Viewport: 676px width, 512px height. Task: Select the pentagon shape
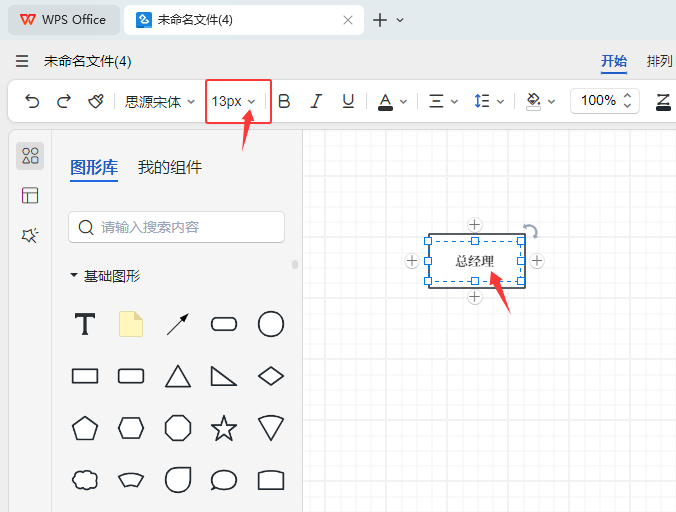pyautogui.click(x=85, y=428)
